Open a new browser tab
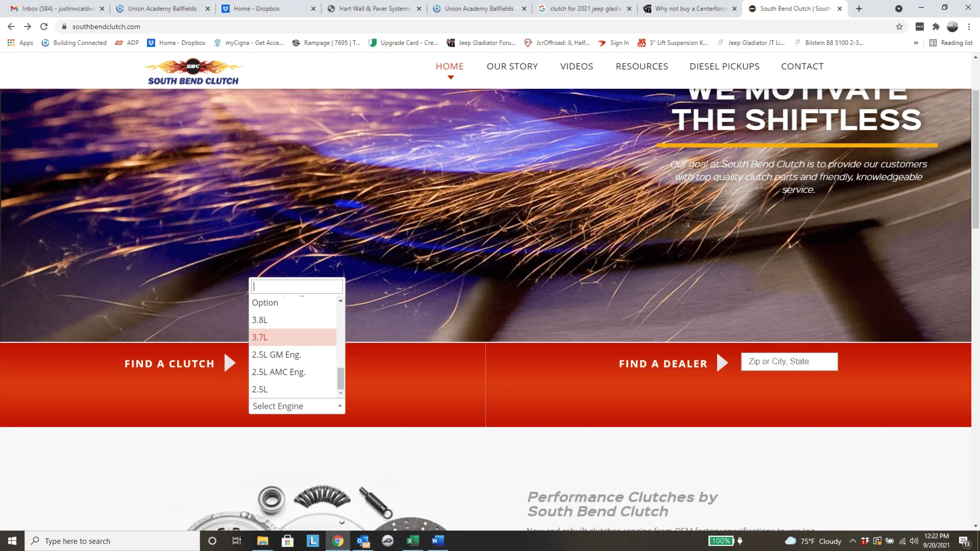980x551 pixels. point(859,8)
